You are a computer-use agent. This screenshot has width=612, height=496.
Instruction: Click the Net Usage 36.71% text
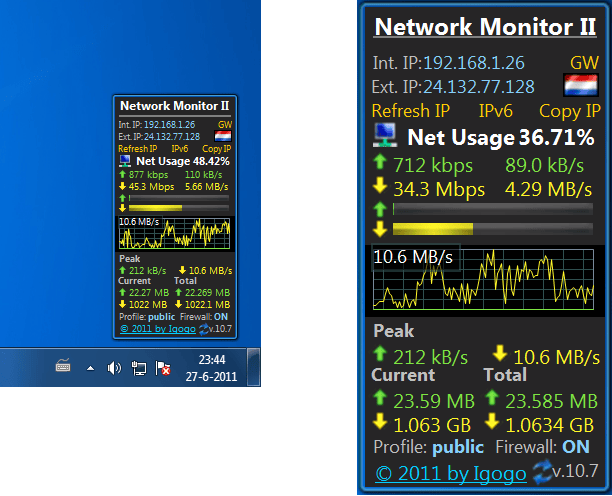tap(501, 137)
